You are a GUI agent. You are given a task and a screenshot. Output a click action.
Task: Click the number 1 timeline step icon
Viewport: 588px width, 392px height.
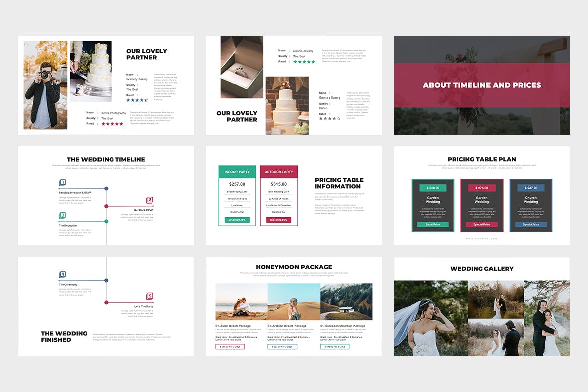tap(62, 183)
